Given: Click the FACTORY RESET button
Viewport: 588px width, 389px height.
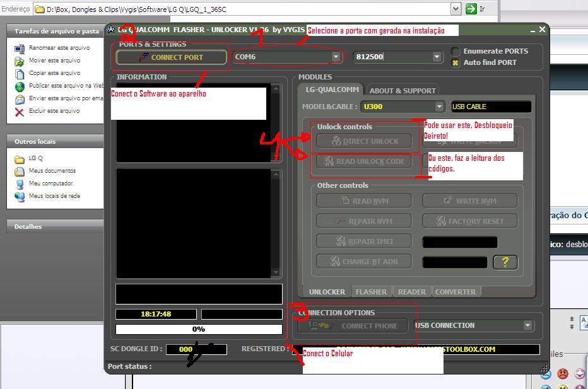Looking at the screenshot, I should click(x=470, y=221).
